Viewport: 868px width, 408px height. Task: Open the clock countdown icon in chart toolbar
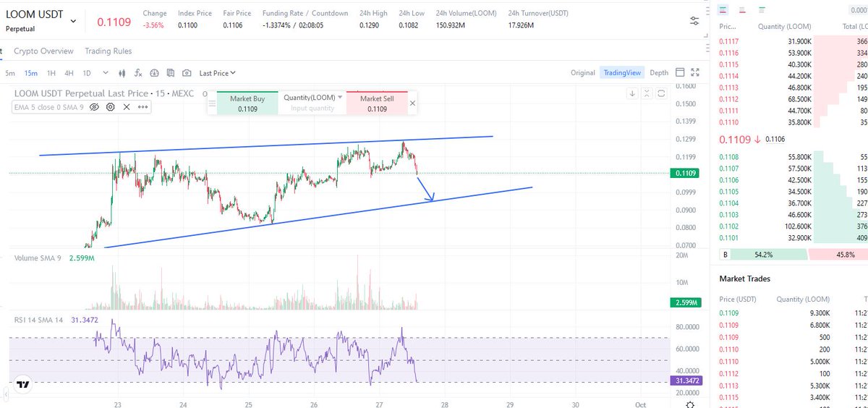(154, 73)
